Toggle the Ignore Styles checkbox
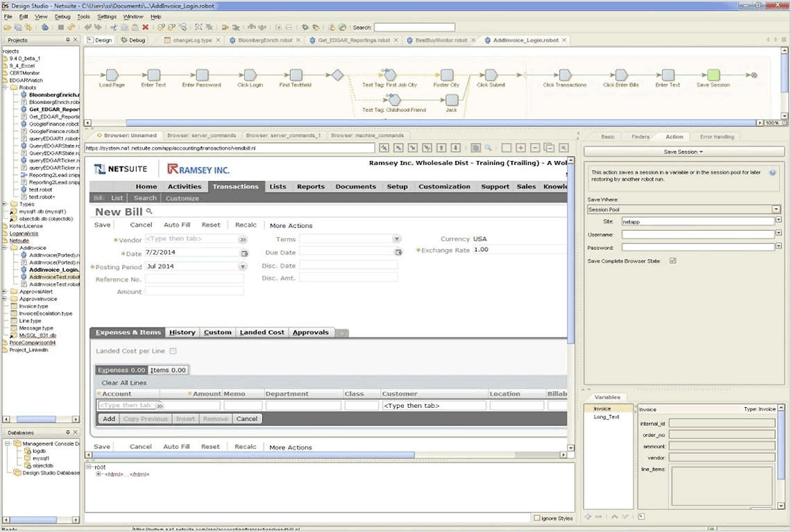 537,518
